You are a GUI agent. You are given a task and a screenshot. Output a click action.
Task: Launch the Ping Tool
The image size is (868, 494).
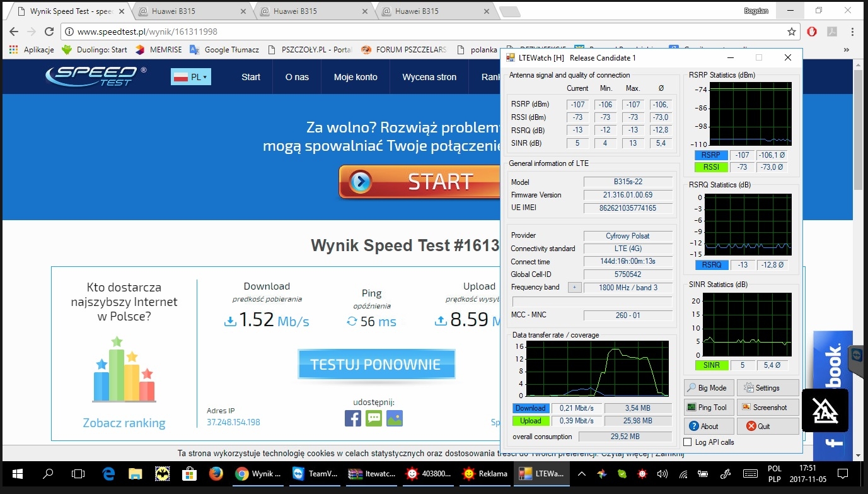pos(709,408)
